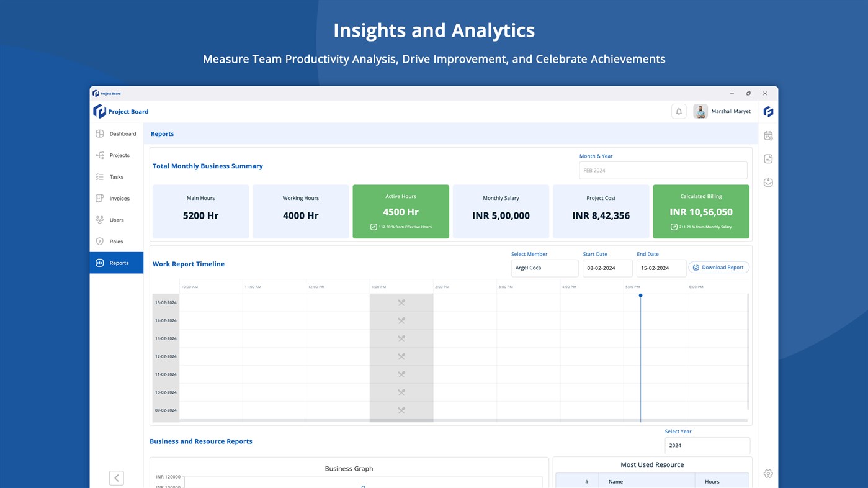Click Download Report

(x=718, y=267)
